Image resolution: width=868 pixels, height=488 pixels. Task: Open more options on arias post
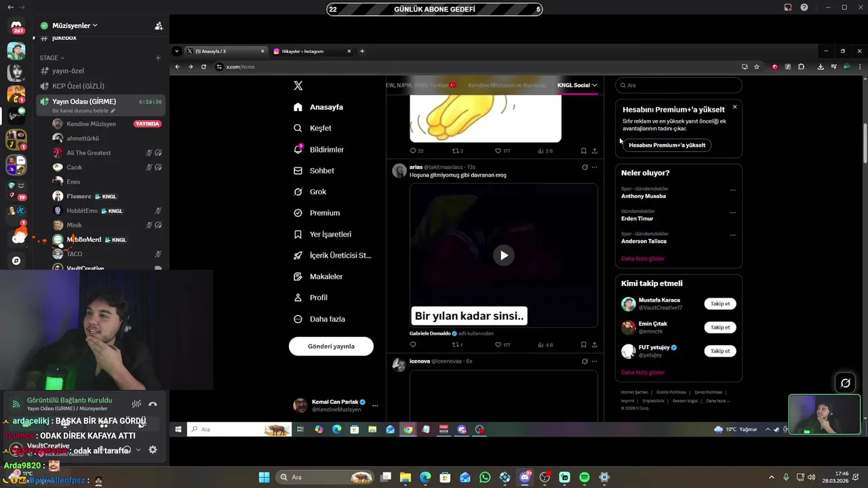[595, 167]
